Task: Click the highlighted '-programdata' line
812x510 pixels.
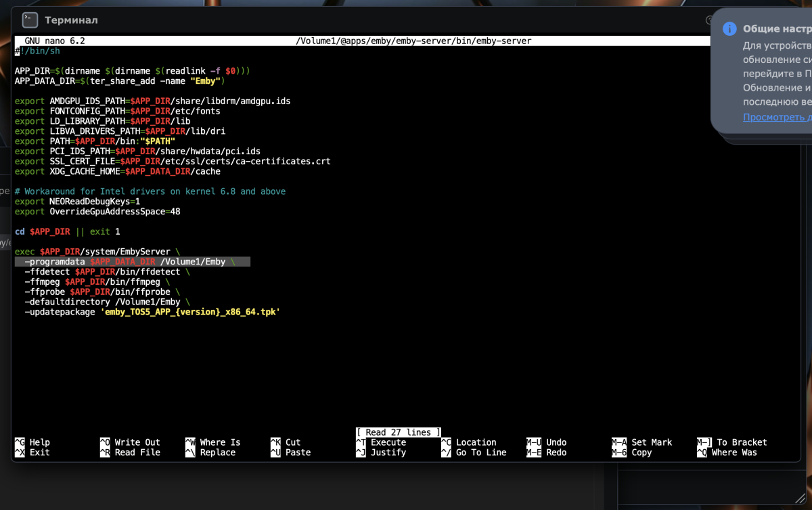Action: (x=133, y=262)
